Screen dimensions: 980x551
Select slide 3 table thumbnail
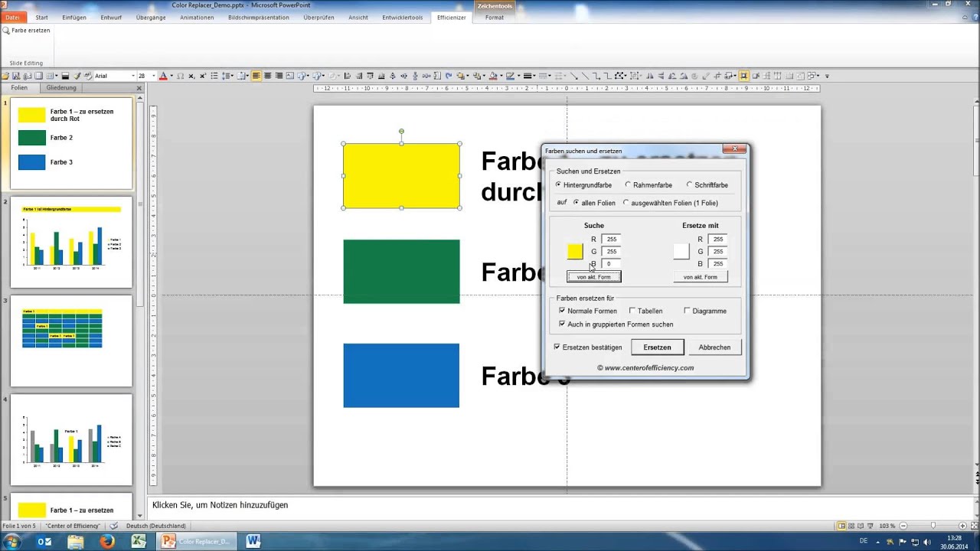tap(71, 341)
